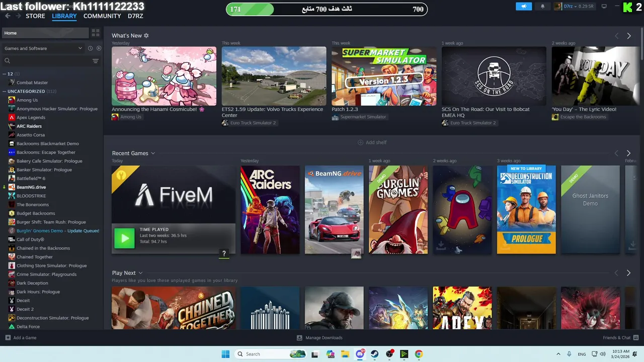Select Chained Together in the library list
The width and height of the screenshot is (644, 362).
[35, 257]
